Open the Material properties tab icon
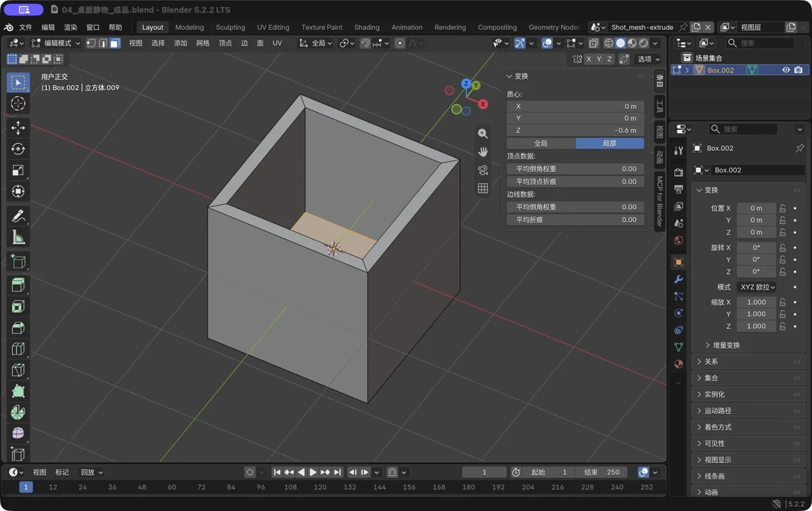The width and height of the screenshot is (812, 511). pyautogui.click(x=679, y=364)
